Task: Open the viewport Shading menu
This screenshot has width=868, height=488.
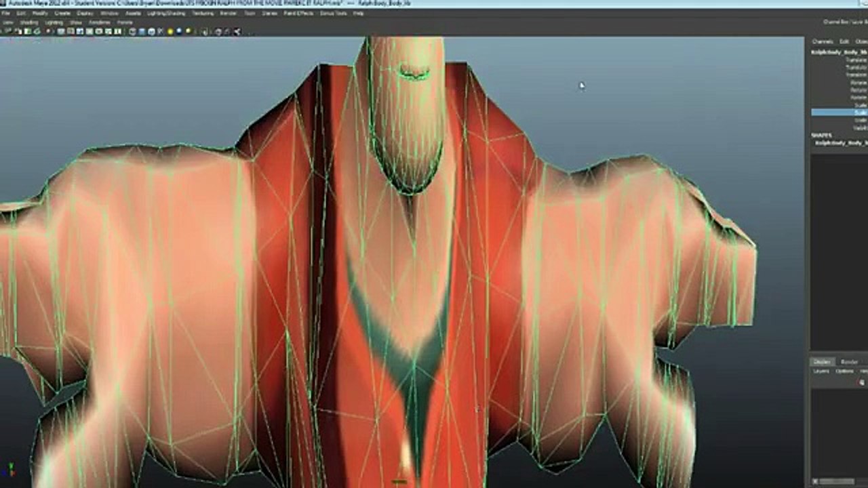Action: pyautogui.click(x=29, y=22)
